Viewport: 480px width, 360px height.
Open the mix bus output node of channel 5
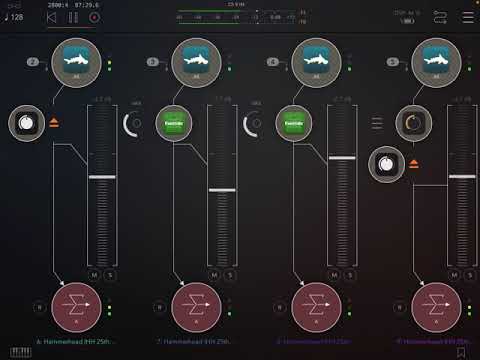pos(436,307)
